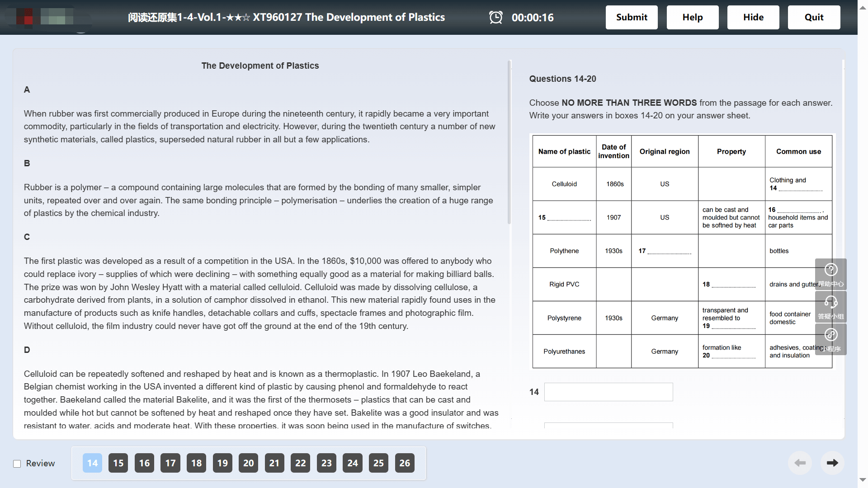Jump to question 18
Screen dimensions: 868x488
[x=196, y=463]
